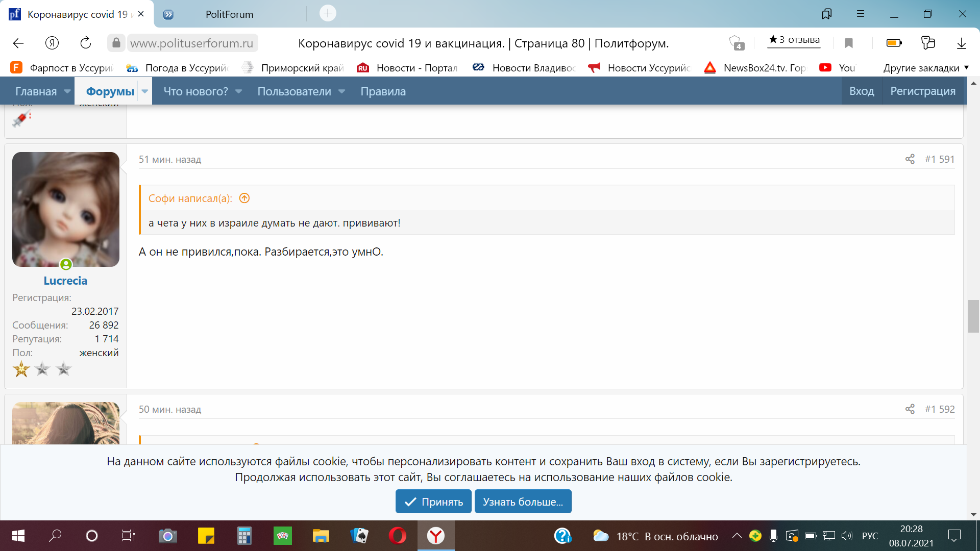
Task: Click the bookmark icon in address bar
Action: click(849, 43)
